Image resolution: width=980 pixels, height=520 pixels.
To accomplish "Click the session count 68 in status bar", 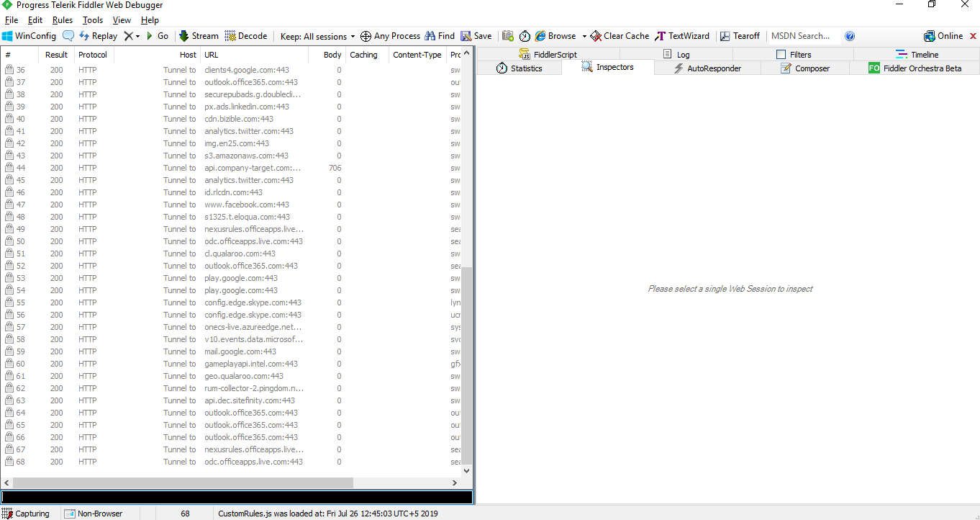I will (x=185, y=514).
